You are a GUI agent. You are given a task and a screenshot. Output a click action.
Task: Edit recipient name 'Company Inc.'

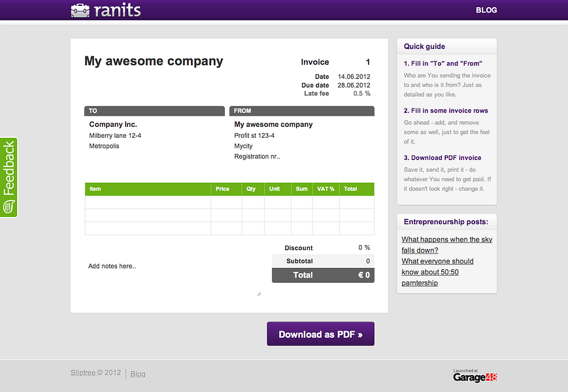113,124
